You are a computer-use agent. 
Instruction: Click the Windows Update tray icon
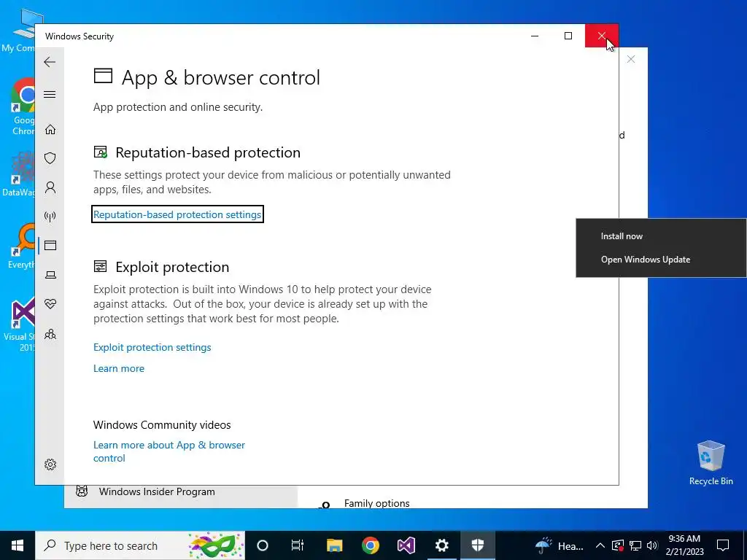coord(618,545)
